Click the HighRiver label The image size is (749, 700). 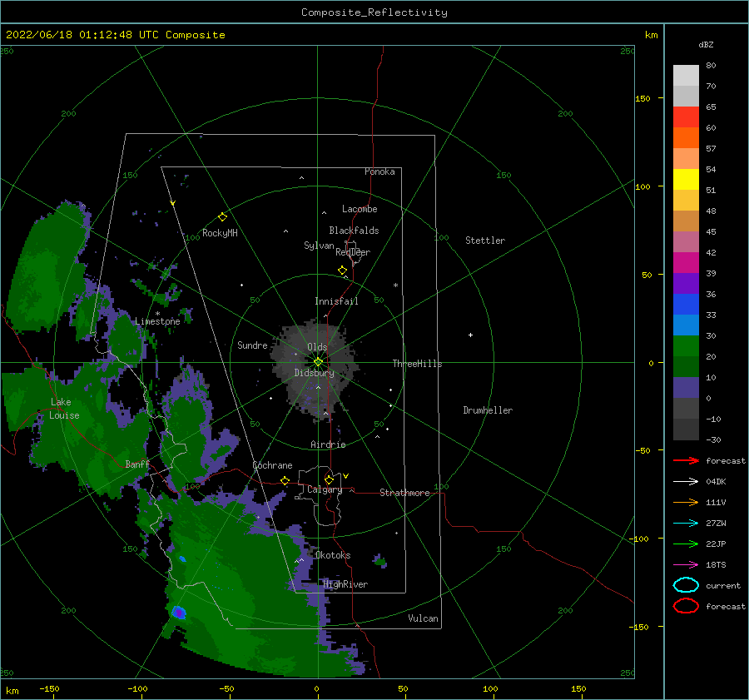point(345,584)
